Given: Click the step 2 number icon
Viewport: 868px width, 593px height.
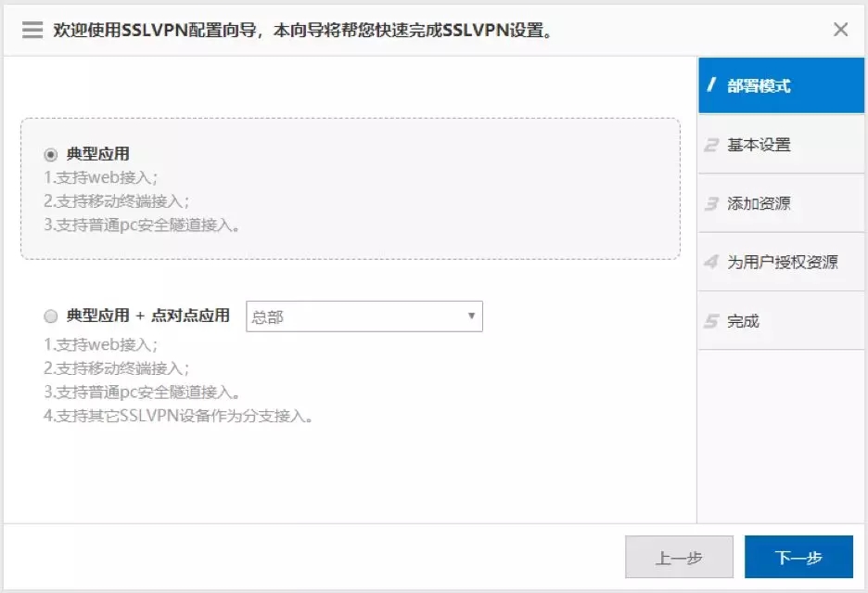Looking at the screenshot, I should point(711,145).
